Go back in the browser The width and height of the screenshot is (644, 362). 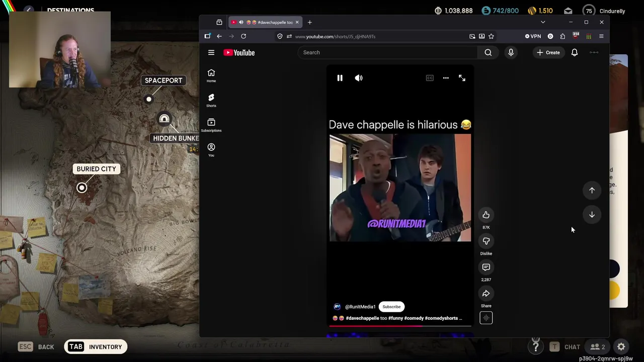point(219,36)
